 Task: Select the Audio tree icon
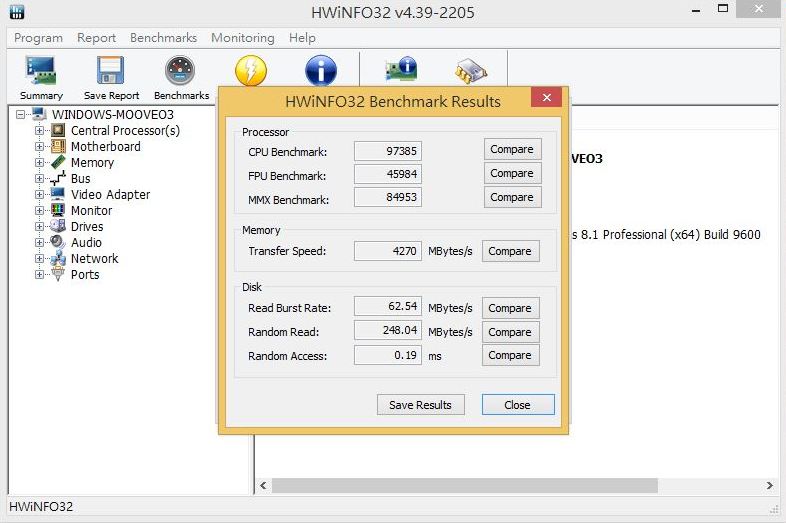pos(58,242)
